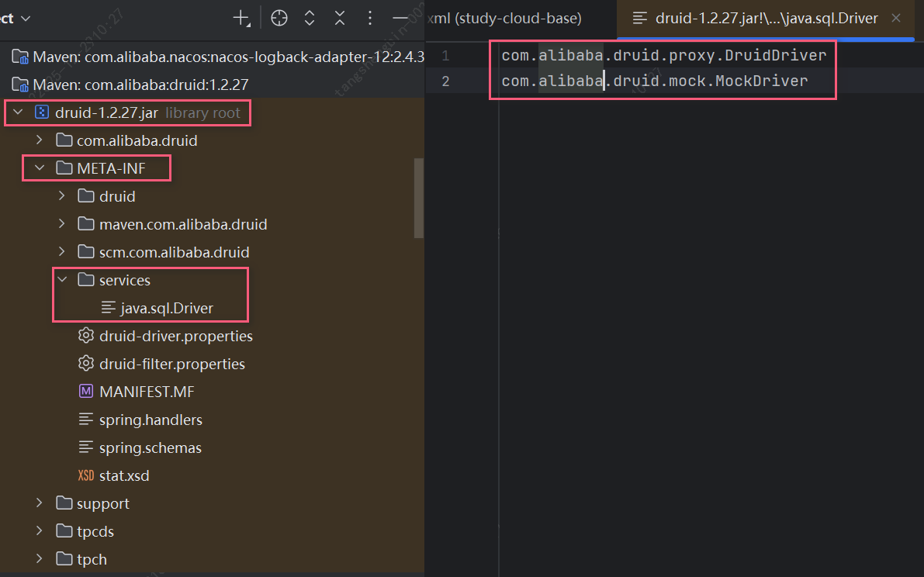The height and width of the screenshot is (577, 924).
Task: Expand the tpcds folder
Action: pyautogui.click(x=40, y=530)
